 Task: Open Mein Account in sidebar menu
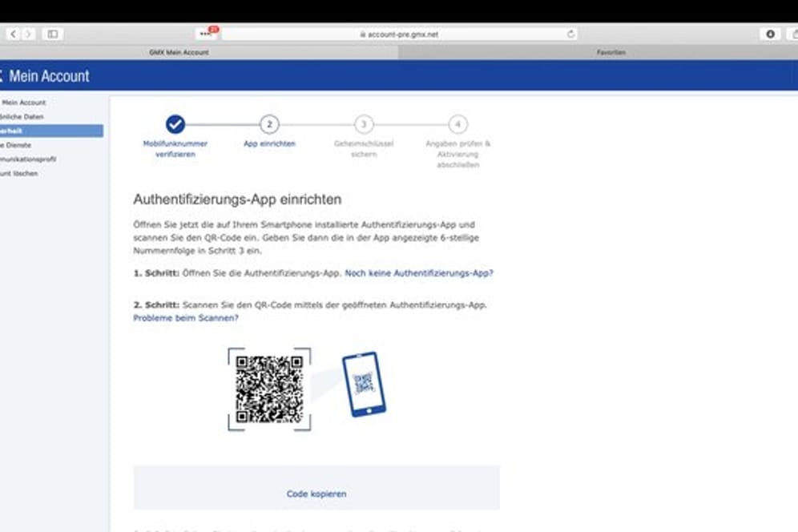coord(23,103)
